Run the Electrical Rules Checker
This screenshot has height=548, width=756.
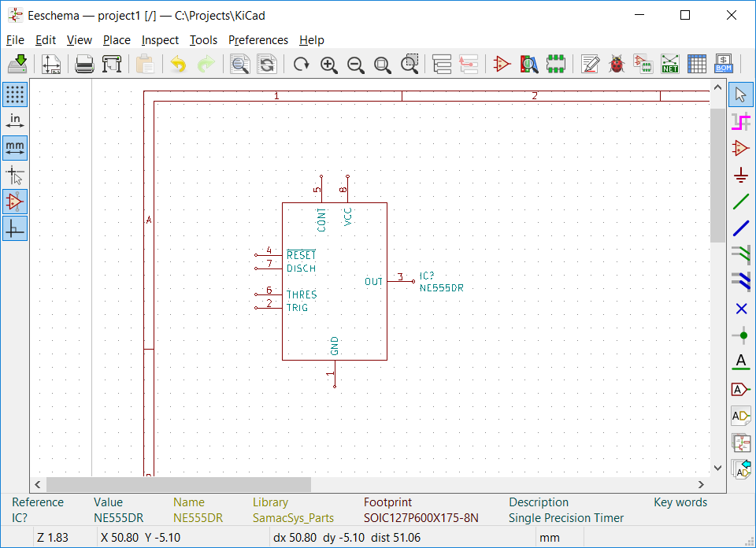click(x=617, y=64)
